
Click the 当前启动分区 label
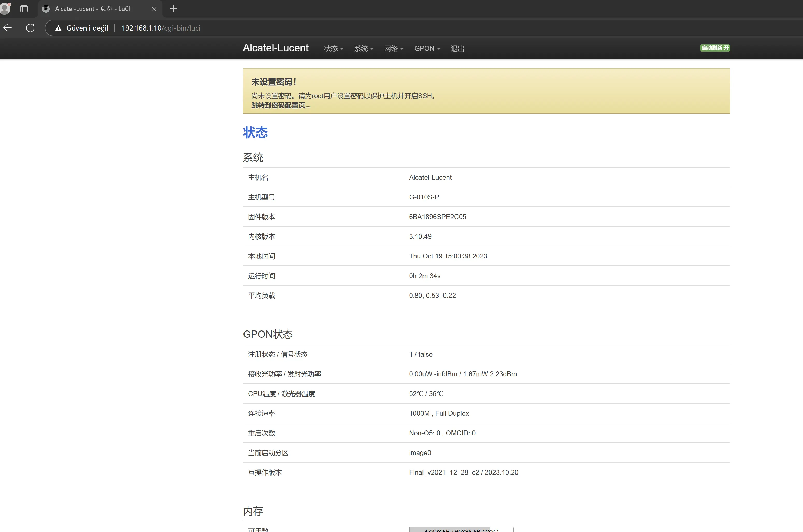point(268,452)
